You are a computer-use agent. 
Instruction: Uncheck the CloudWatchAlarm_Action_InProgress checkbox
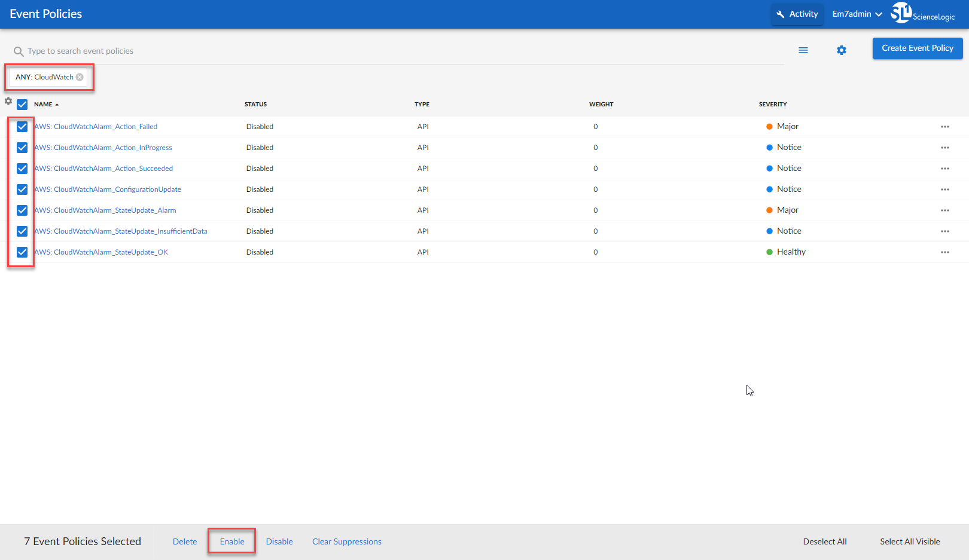[x=22, y=148]
